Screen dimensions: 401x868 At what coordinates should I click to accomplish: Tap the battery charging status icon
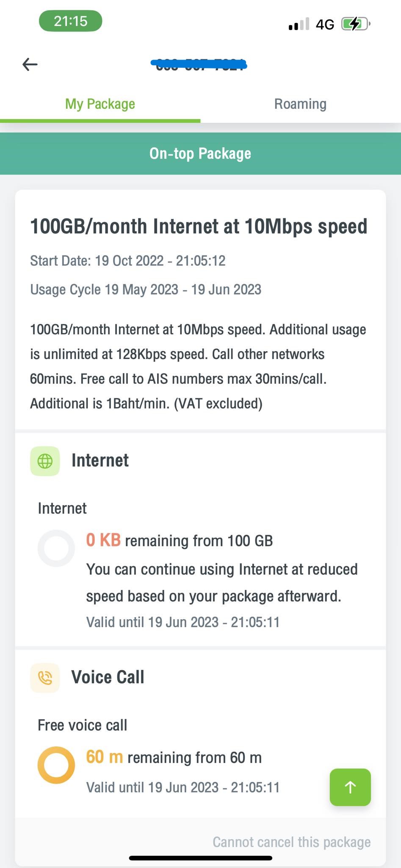[x=356, y=24]
